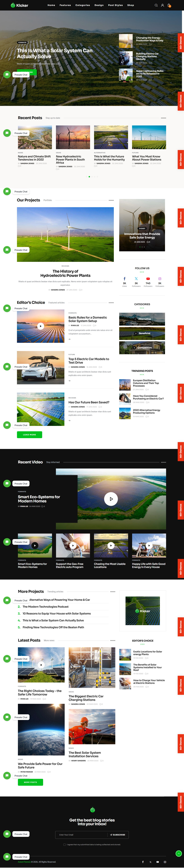
Task: Click the Facebook icon under Follow Us
Action: [x=124, y=279]
